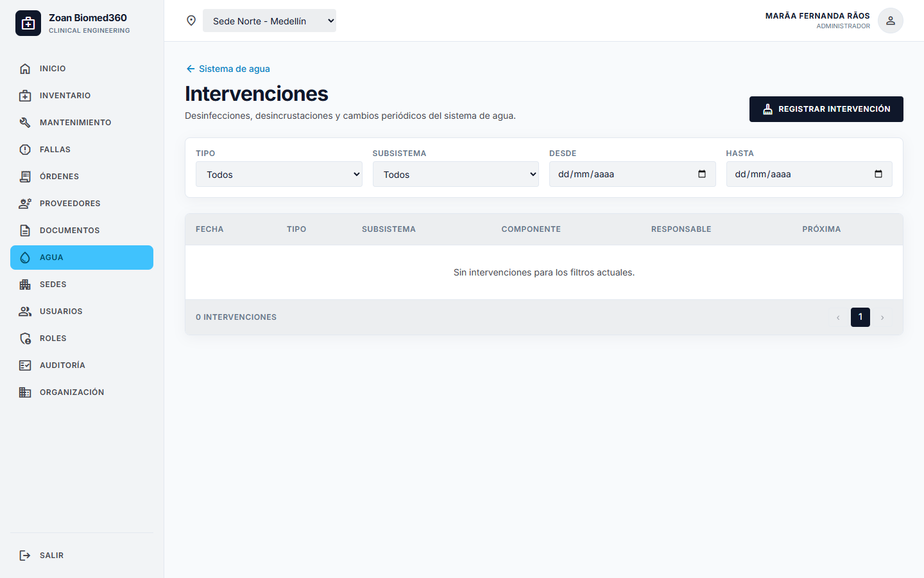Screen dimensions: 924x578
Task: Go to Inicio in the sidebar
Action: (81, 69)
